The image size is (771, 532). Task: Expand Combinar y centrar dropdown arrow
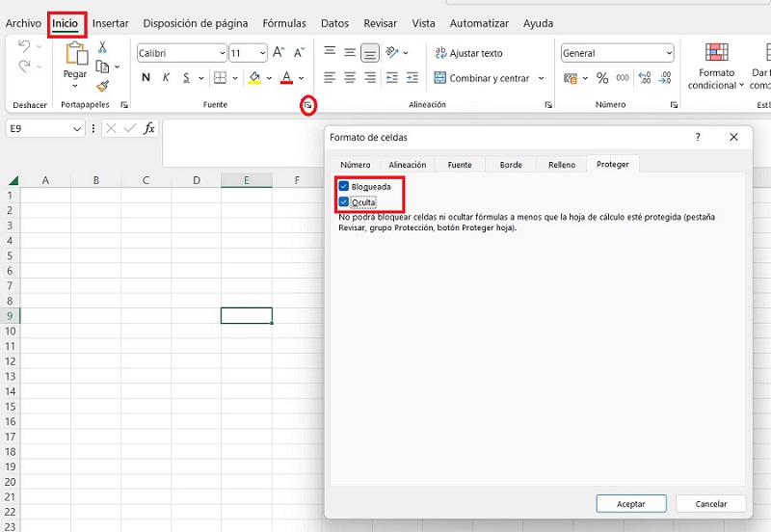click(542, 78)
